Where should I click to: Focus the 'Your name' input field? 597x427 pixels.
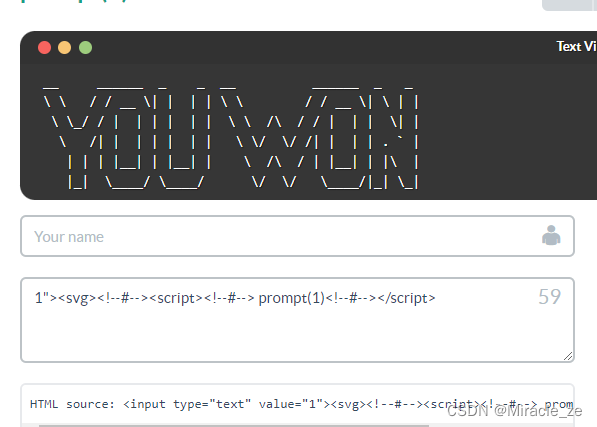pyautogui.click(x=297, y=236)
